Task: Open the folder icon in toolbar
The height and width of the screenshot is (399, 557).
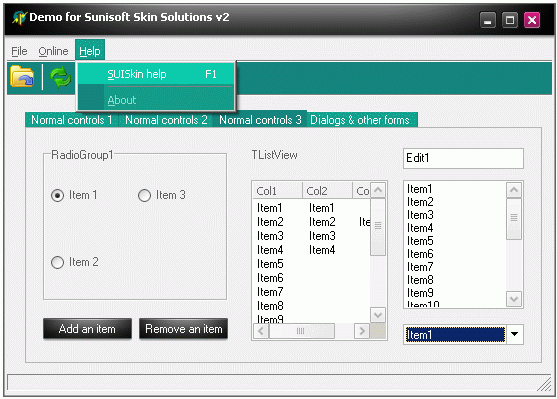Action: tap(22, 76)
